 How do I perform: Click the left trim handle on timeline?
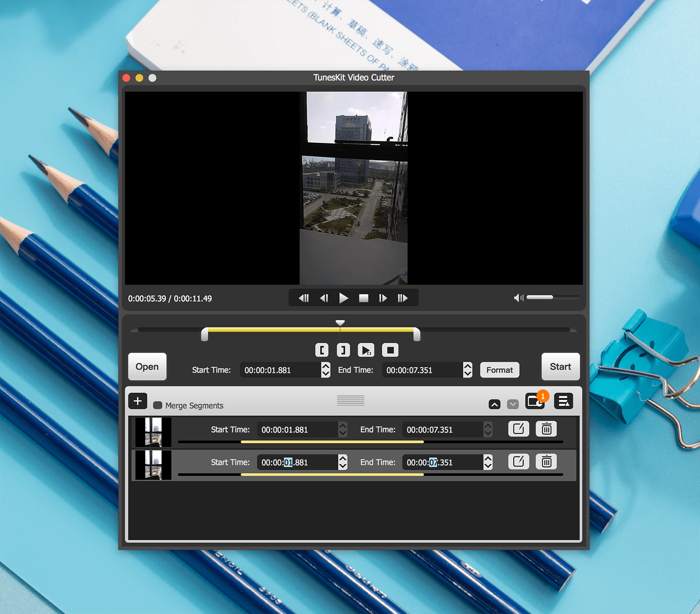pos(204,334)
